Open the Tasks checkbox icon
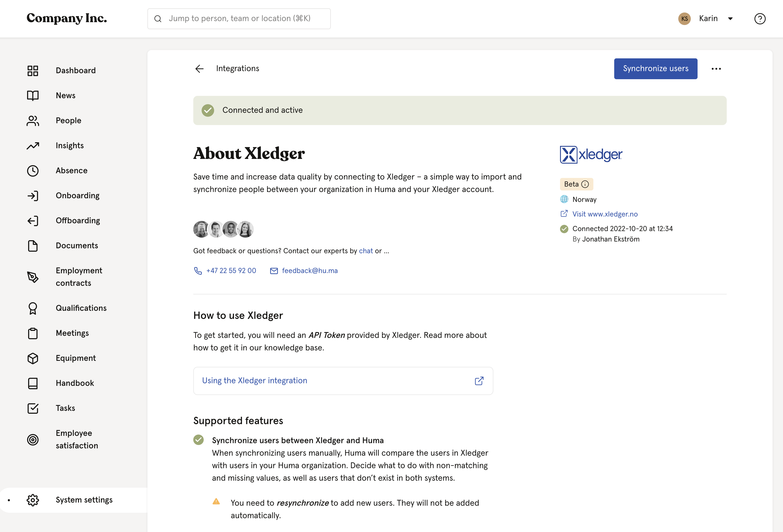Image resolution: width=783 pixels, height=532 pixels. pos(33,408)
